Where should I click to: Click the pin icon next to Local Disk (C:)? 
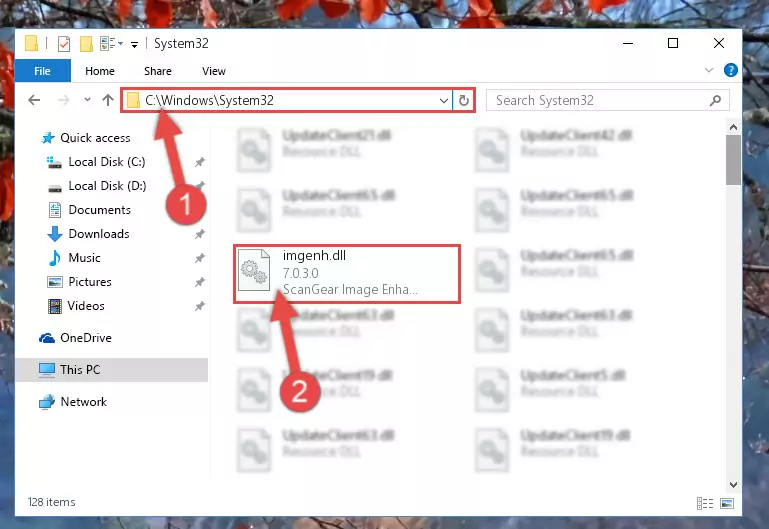click(200, 162)
